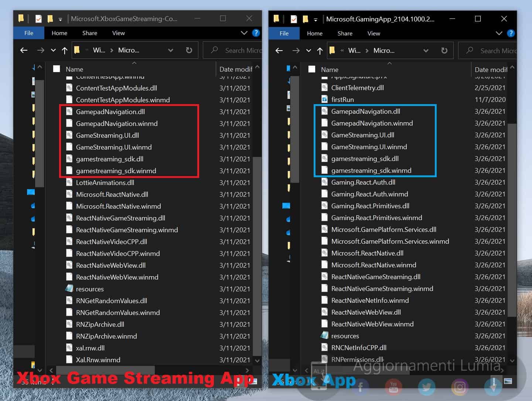This screenshot has width=532, height=401.
Task: Click the Back arrow in left window
Action: [24, 50]
